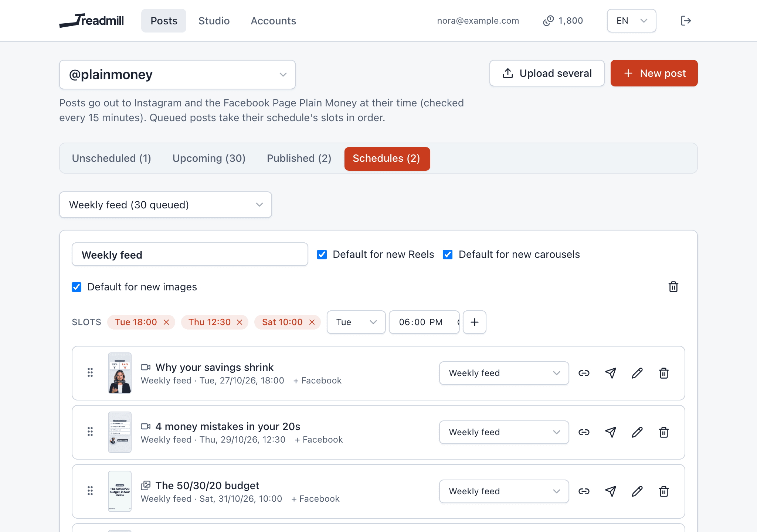This screenshot has height=532, width=757.
Task: Change schedule for Why your savings shrink
Action: click(x=504, y=373)
